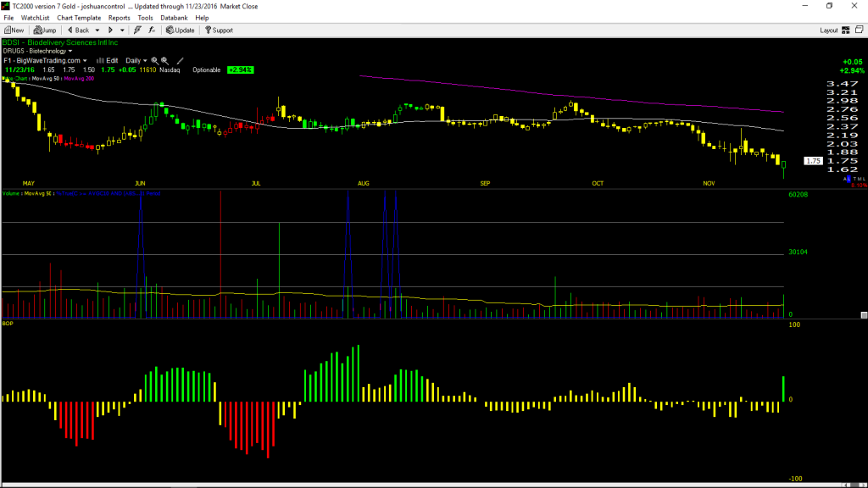Open the Jump toolbar tool
868x488 pixels.
[45, 30]
